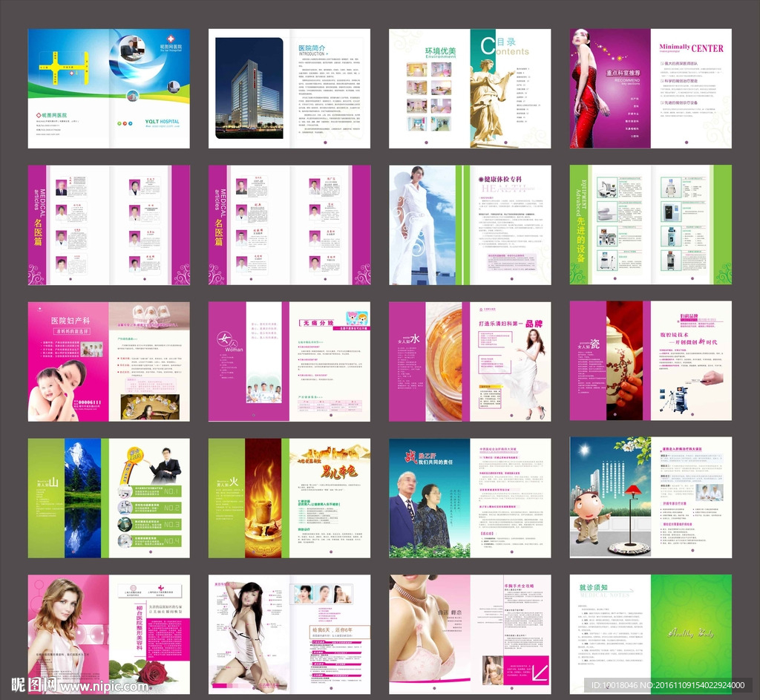This screenshot has height=700, width=760.
Task: Click the green NO.2 bar
Action: click(157, 508)
